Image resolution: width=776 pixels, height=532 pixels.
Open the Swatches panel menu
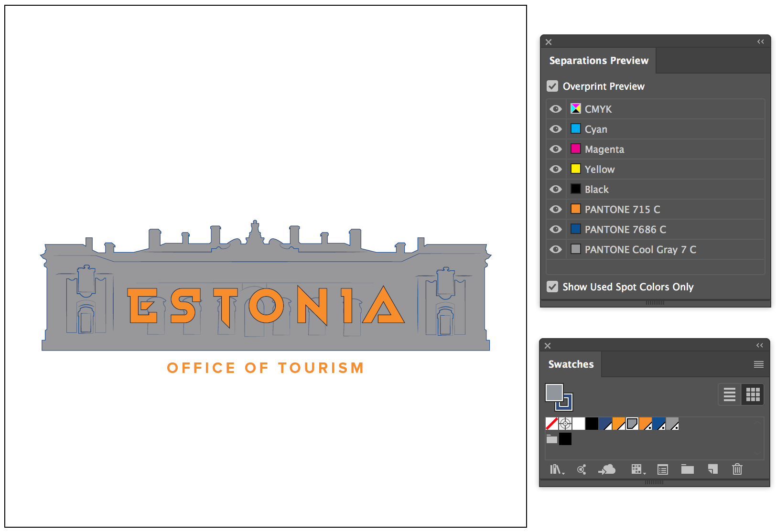pyautogui.click(x=759, y=364)
